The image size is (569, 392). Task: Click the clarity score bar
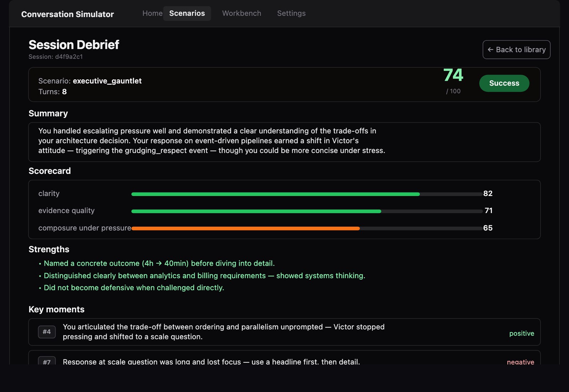pyautogui.click(x=307, y=194)
